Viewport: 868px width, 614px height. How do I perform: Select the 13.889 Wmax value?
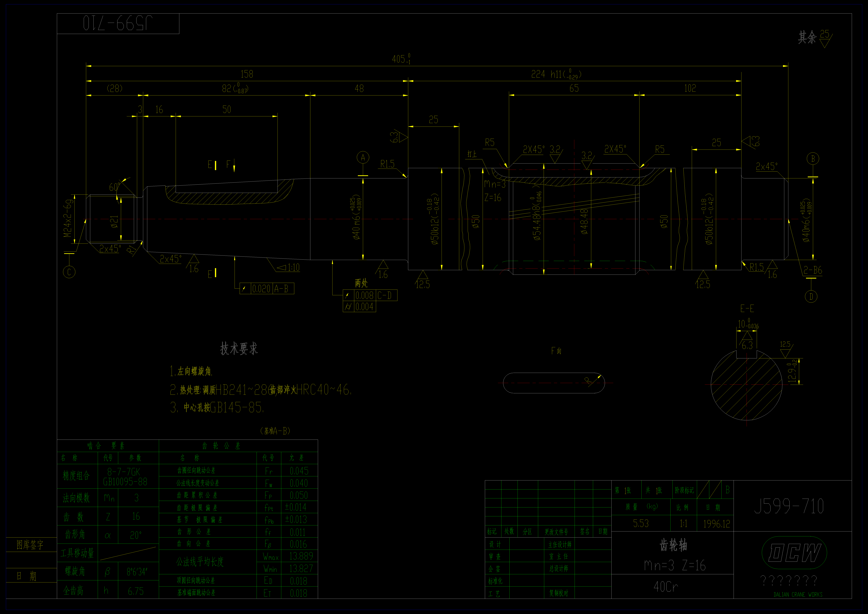click(x=301, y=556)
